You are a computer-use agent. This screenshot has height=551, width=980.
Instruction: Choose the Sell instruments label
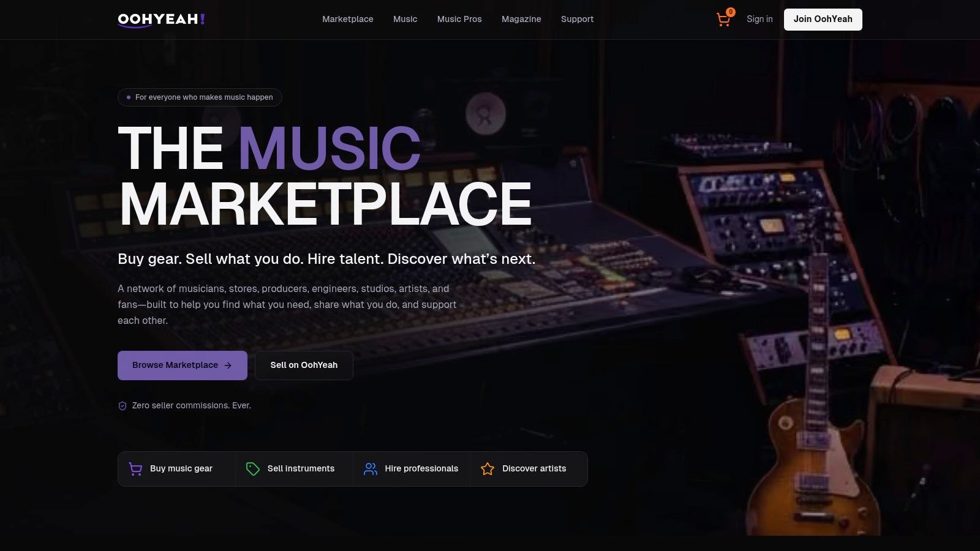[x=301, y=469]
